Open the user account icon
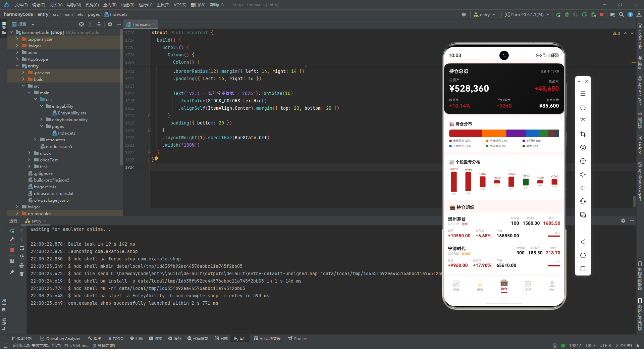This screenshot has height=349, width=644. [x=639, y=15]
